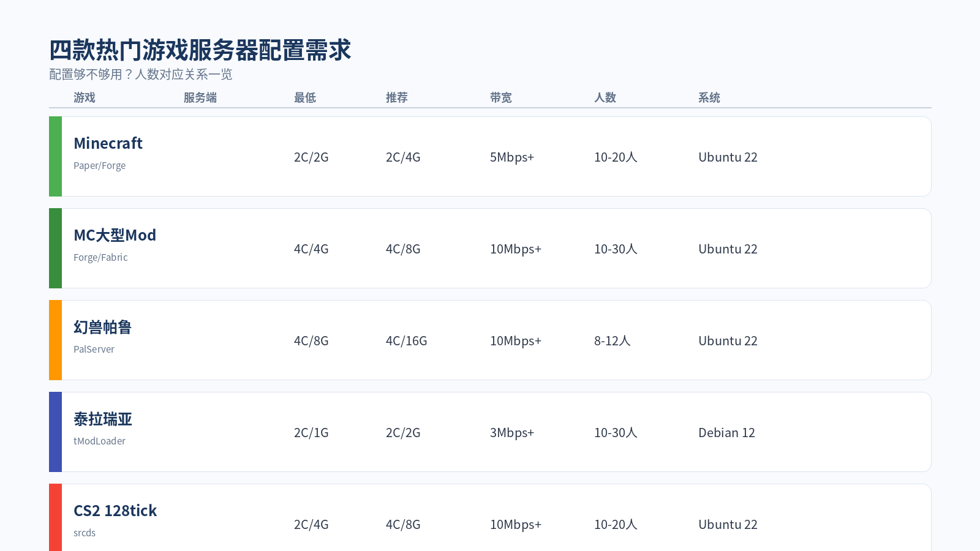This screenshot has height=551, width=980.
Task: Click the tModLoader server label
Action: (99, 441)
